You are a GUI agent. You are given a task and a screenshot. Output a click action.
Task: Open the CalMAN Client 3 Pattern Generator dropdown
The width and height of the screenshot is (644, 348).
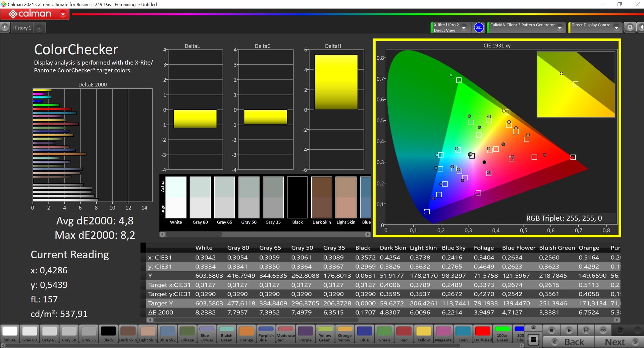tap(559, 28)
